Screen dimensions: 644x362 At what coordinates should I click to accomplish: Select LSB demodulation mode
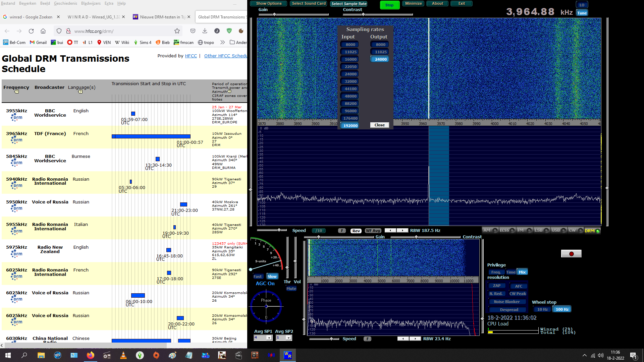point(541,230)
